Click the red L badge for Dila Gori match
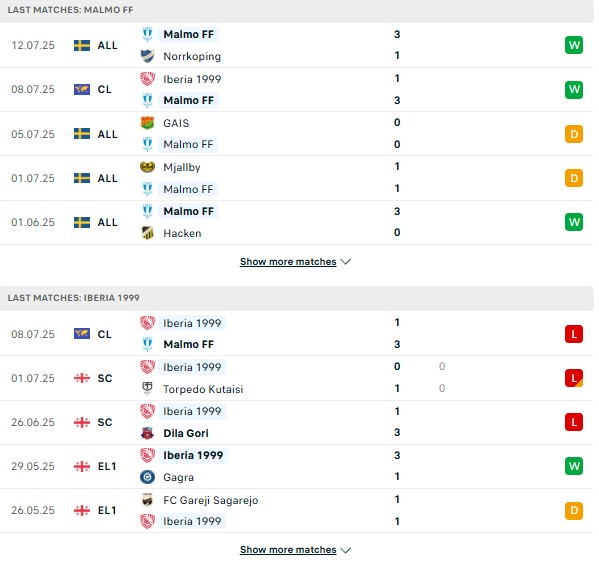 click(x=574, y=422)
